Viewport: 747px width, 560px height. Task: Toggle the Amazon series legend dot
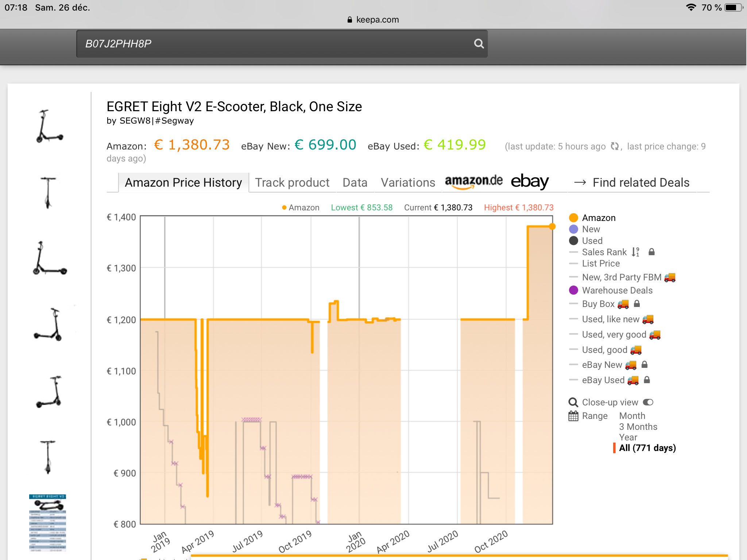[x=573, y=218]
